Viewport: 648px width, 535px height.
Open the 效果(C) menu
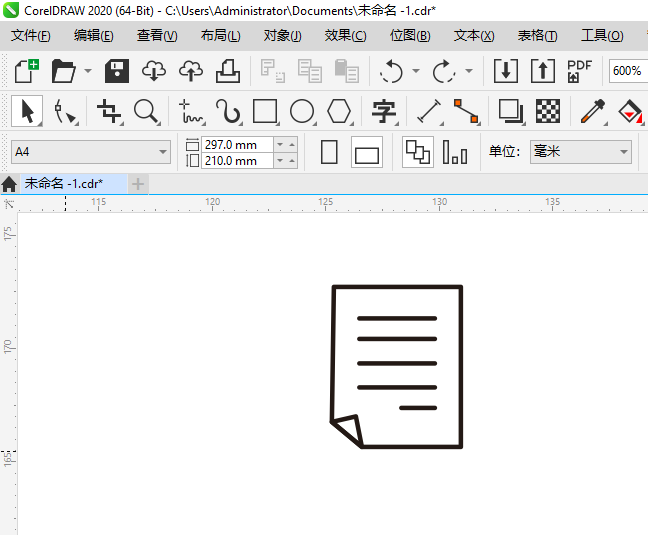coord(345,36)
